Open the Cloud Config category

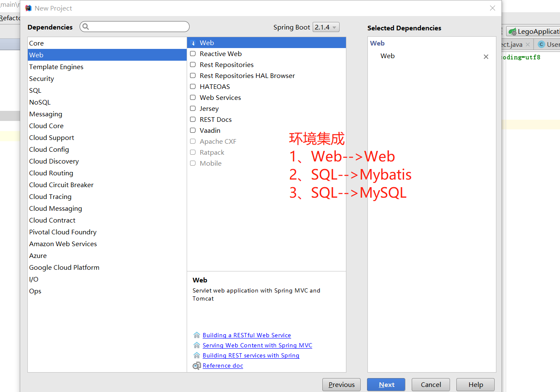tap(107, 149)
